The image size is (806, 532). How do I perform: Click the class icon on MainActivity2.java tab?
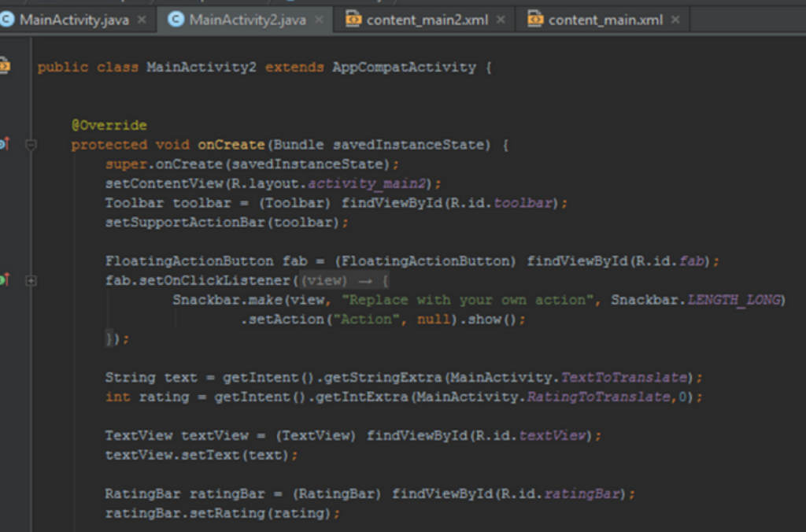(176, 19)
